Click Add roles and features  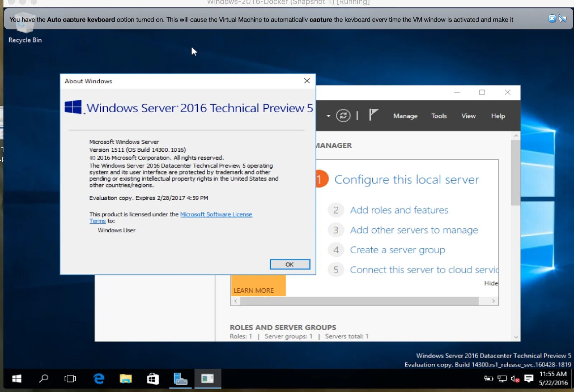[x=399, y=210]
